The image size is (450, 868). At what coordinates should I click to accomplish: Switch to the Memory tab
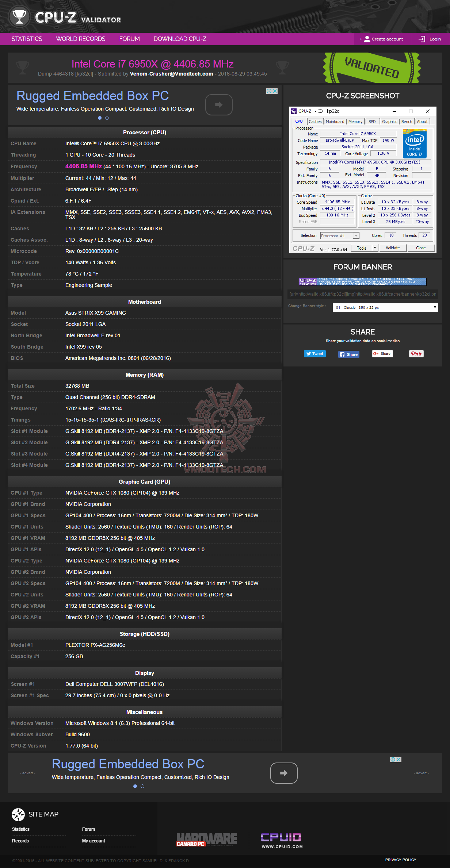[x=355, y=122]
